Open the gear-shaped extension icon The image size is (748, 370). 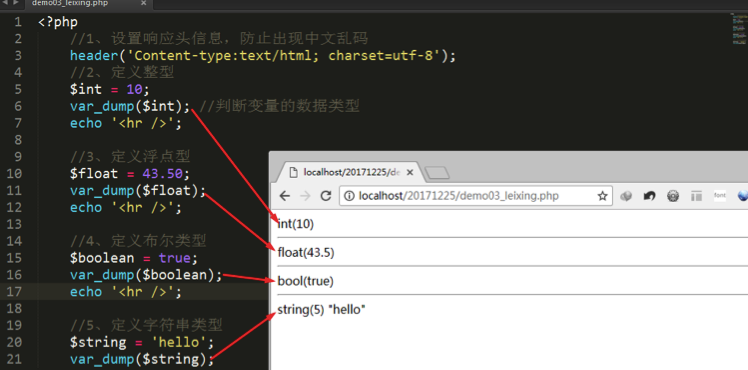[x=673, y=196]
